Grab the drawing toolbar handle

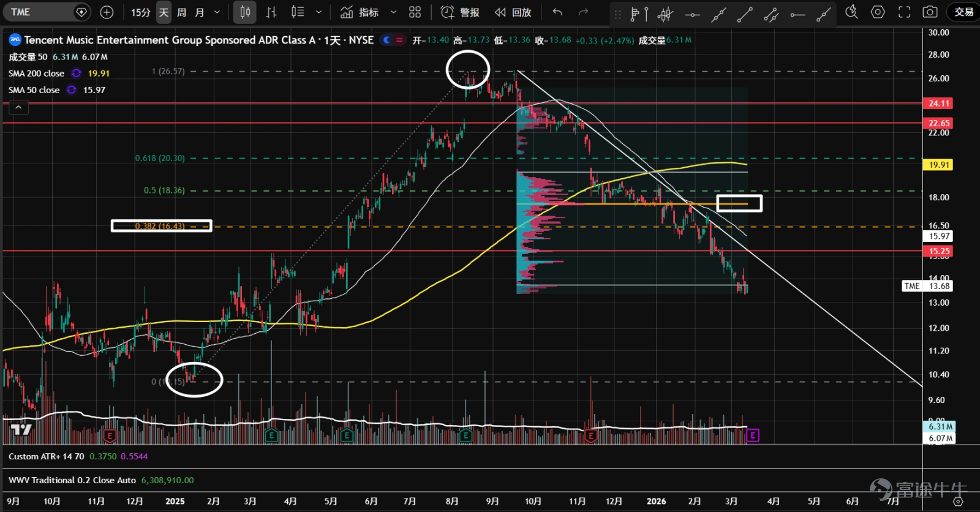point(617,13)
